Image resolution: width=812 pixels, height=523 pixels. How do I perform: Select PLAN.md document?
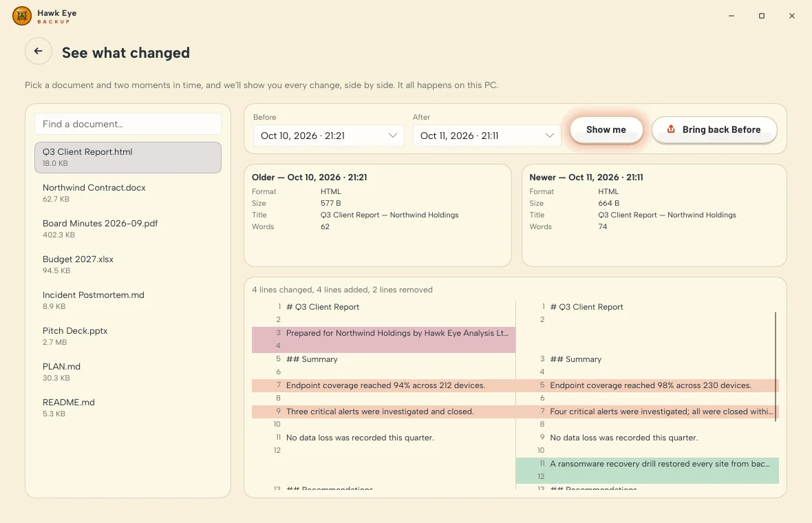click(x=128, y=372)
